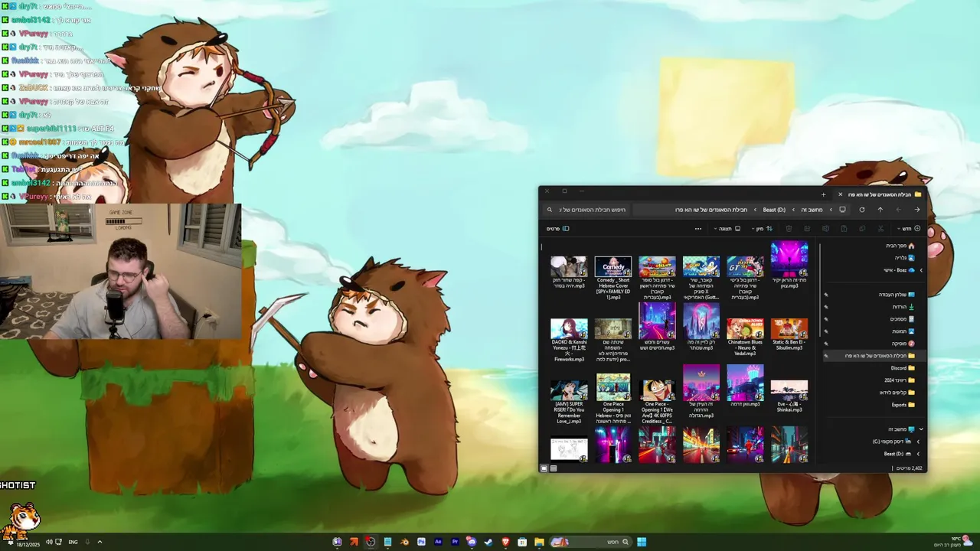The width and height of the screenshot is (980, 551).
Task: Open Photoshop from the taskbar
Action: tap(421, 542)
